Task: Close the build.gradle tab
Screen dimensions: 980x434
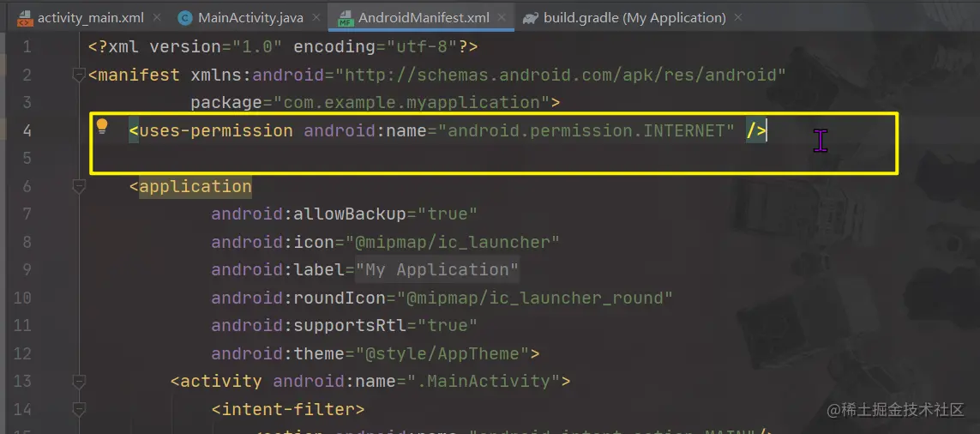Action: tap(738, 17)
